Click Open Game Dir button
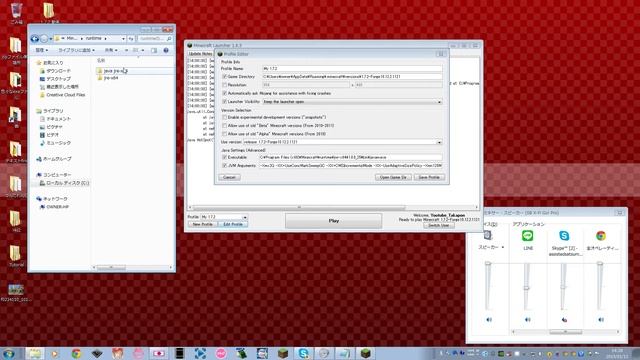Viewport: 640px width, 360px height. (393, 177)
